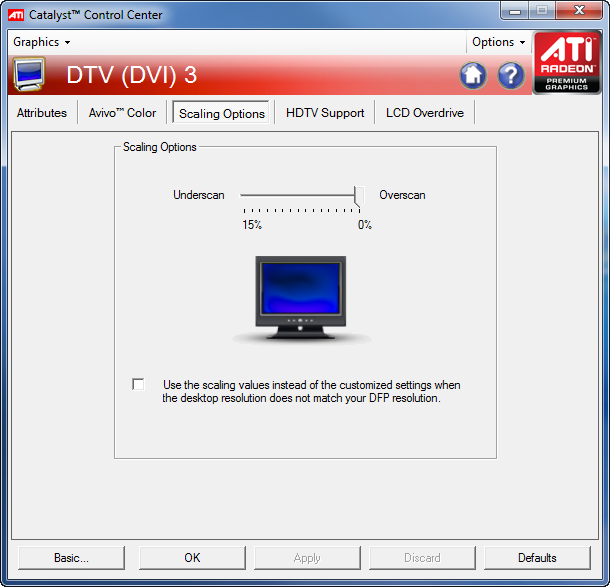This screenshot has height=587, width=610.
Task: Click the Basic... button
Action: click(x=72, y=557)
